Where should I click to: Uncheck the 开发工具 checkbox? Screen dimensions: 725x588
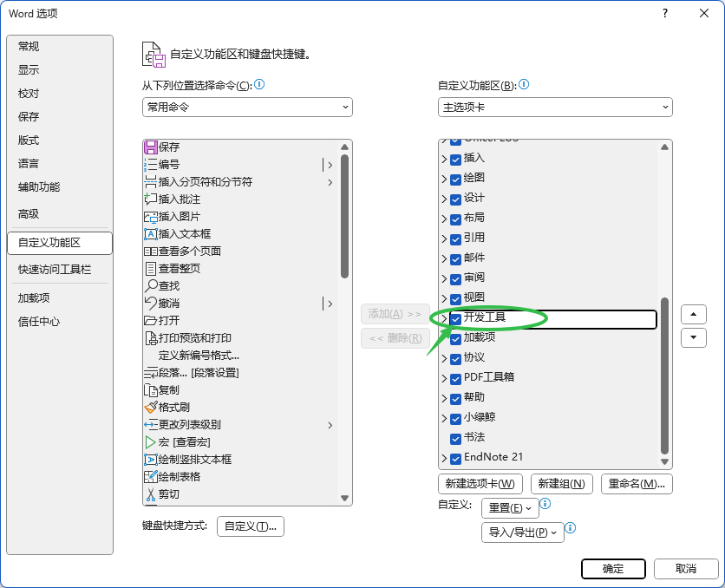coord(455,319)
